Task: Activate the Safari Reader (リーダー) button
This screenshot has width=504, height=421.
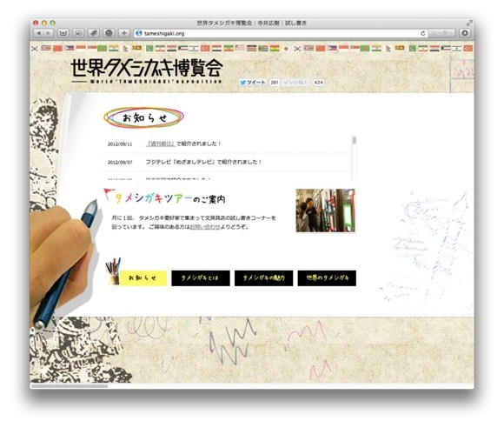Action: [x=441, y=33]
